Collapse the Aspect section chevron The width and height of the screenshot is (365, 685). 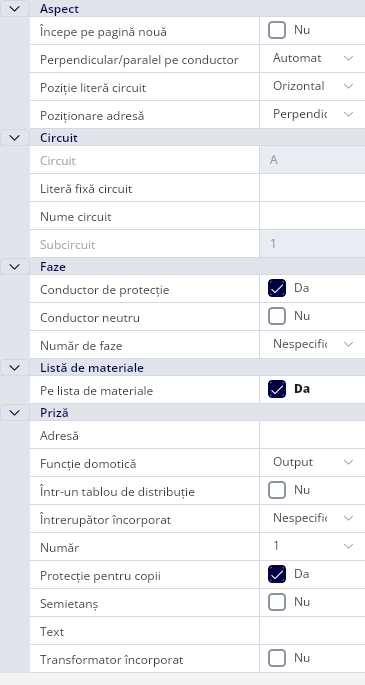15,9
